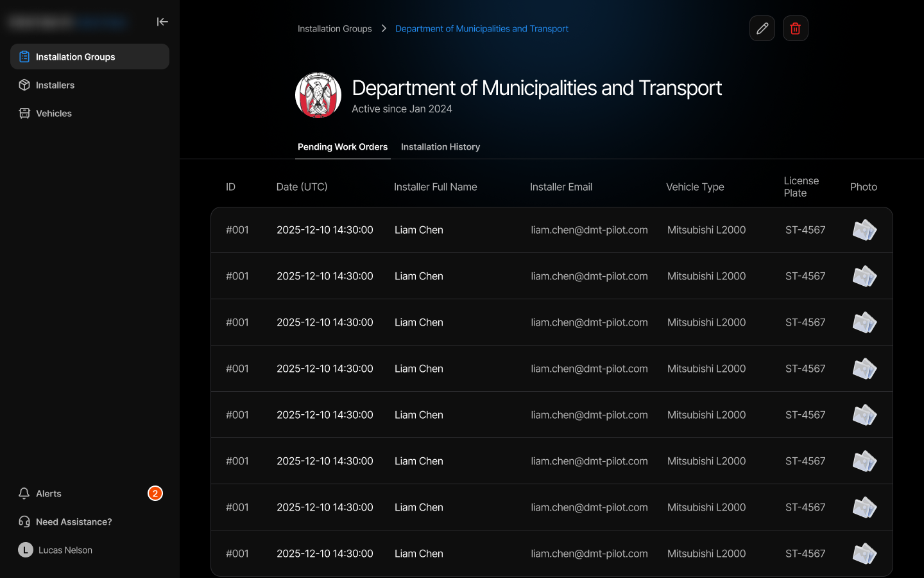Screen dimensions: 924x578
Task: Click the License Plate column header
Action: click(801, 187)
